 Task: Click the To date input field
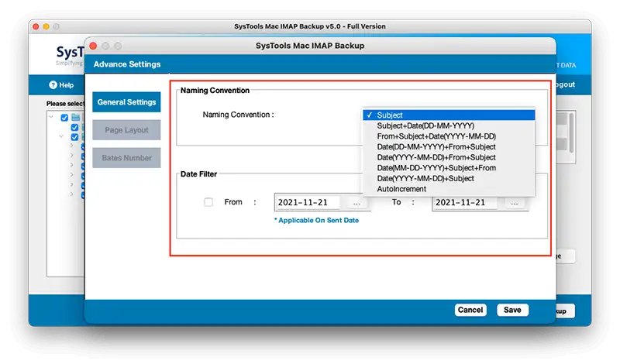click(x=465, y=202)
